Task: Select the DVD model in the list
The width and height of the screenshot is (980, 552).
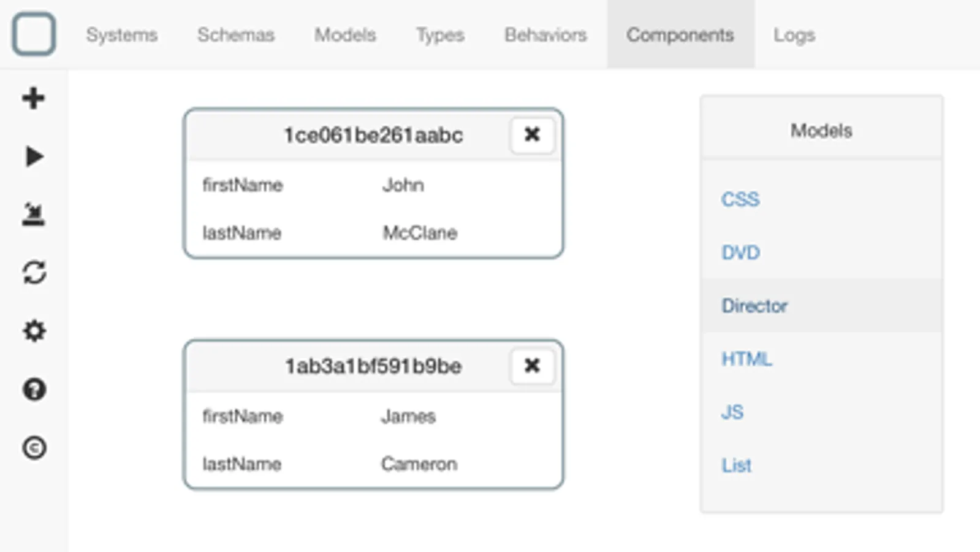Action: tap(740, 253)
